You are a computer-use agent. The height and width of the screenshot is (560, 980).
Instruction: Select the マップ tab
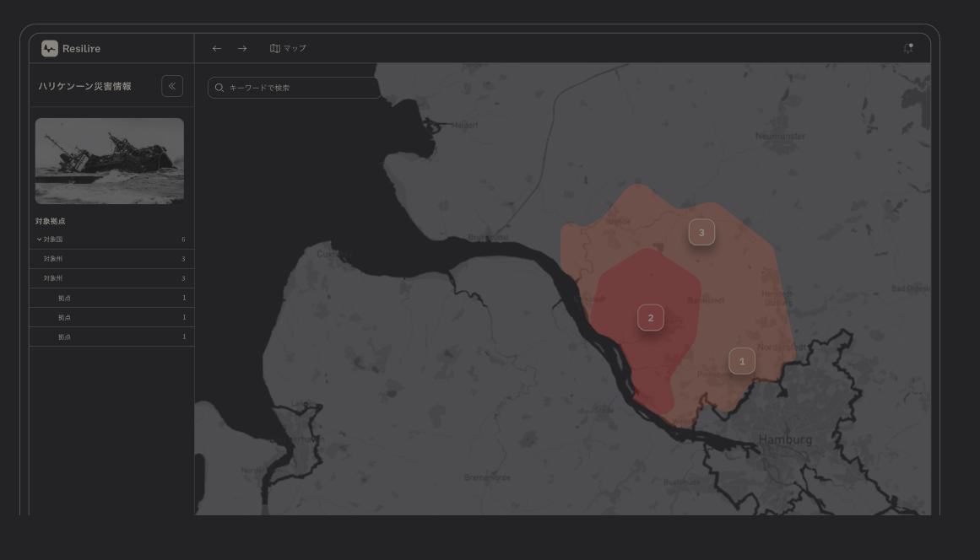click(289, 49)
